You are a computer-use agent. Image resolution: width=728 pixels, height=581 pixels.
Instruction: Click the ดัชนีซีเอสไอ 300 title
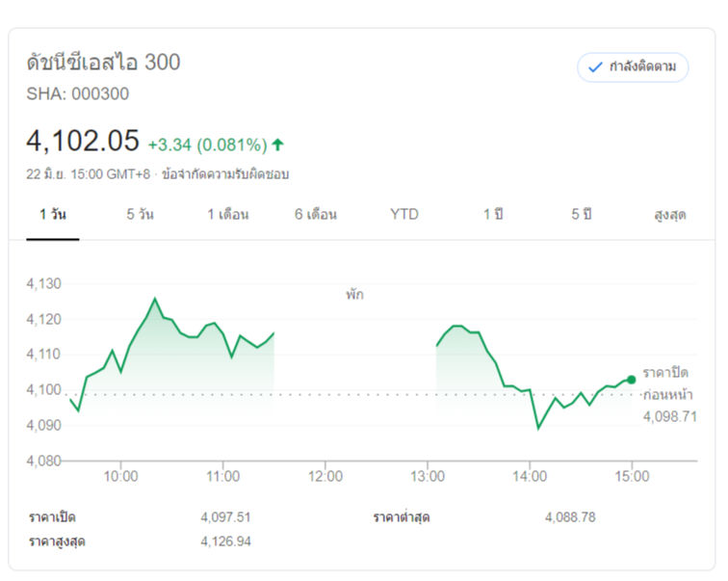point(103,63)
